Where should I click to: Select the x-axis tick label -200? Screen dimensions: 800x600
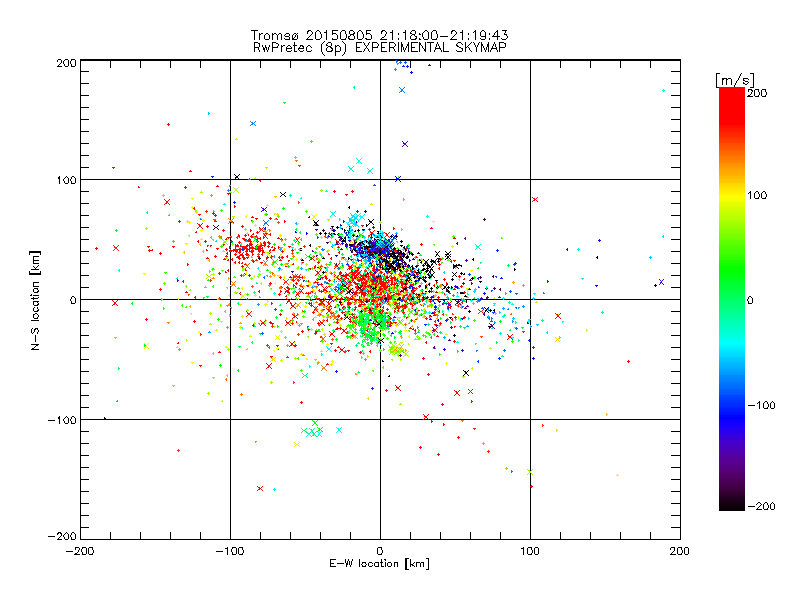point(80,551)
